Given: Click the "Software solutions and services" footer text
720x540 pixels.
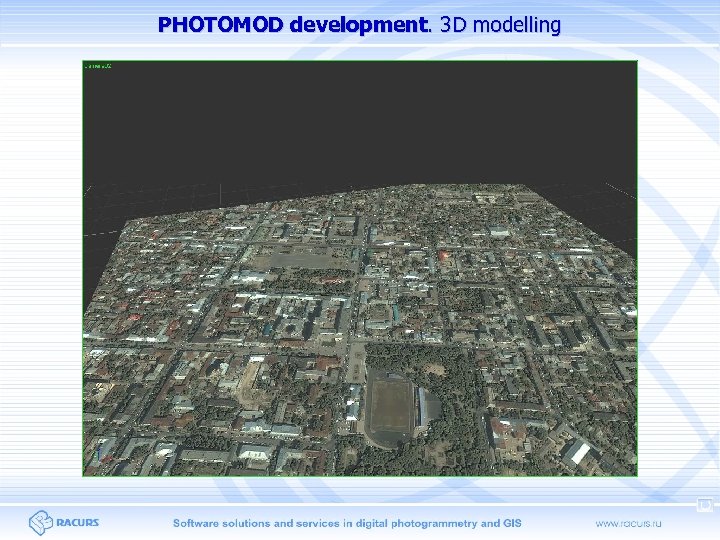Looking at the screenshot, I should [257, 523].
